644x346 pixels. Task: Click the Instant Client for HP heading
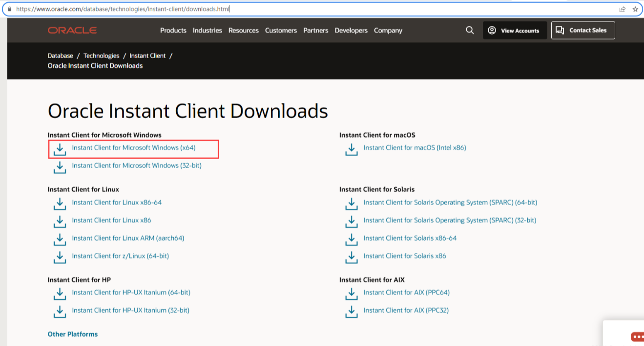[79, 280]
